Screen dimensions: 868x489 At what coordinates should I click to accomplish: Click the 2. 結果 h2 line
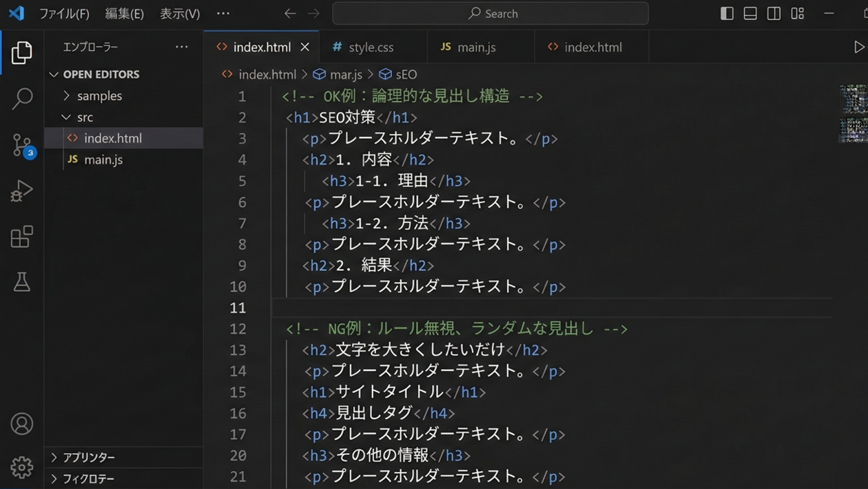368,265
